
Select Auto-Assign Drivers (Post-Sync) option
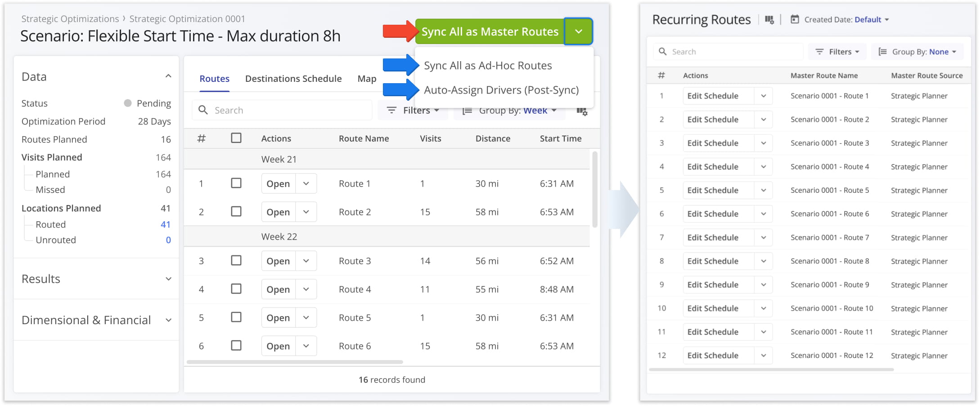(x=501, y=90)
